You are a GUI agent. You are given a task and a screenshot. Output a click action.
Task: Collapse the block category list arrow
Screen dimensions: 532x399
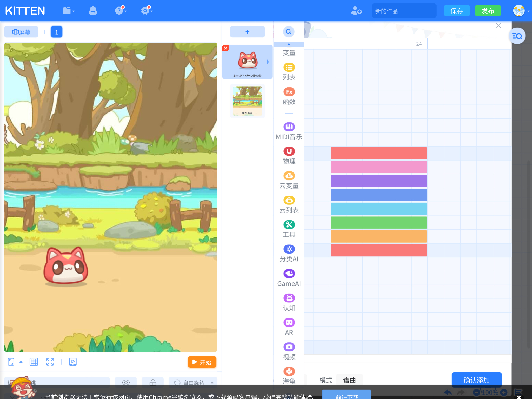[289, 44]
